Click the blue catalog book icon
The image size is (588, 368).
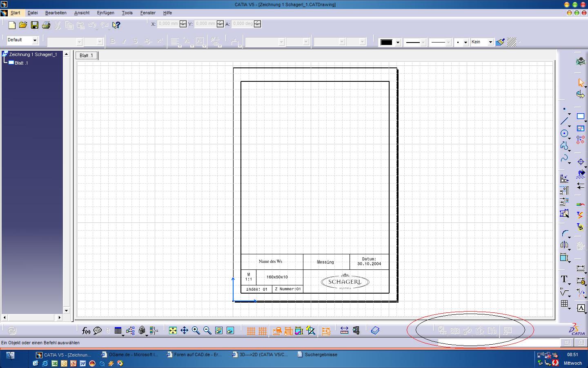375,330
